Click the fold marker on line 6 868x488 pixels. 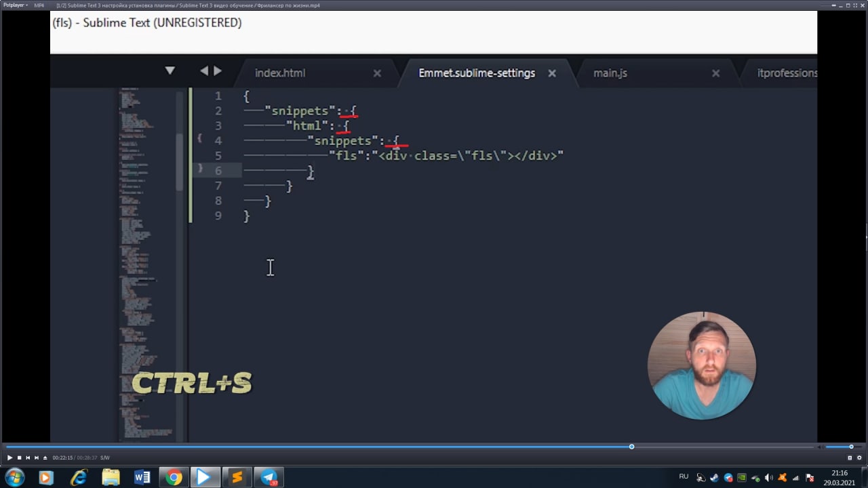pos(199,168)
